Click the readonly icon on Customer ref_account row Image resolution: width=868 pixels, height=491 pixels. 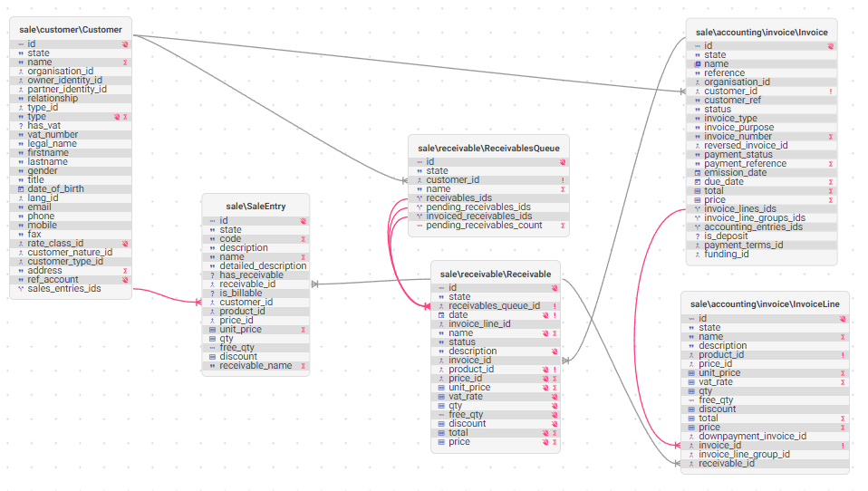click(125, 280)
